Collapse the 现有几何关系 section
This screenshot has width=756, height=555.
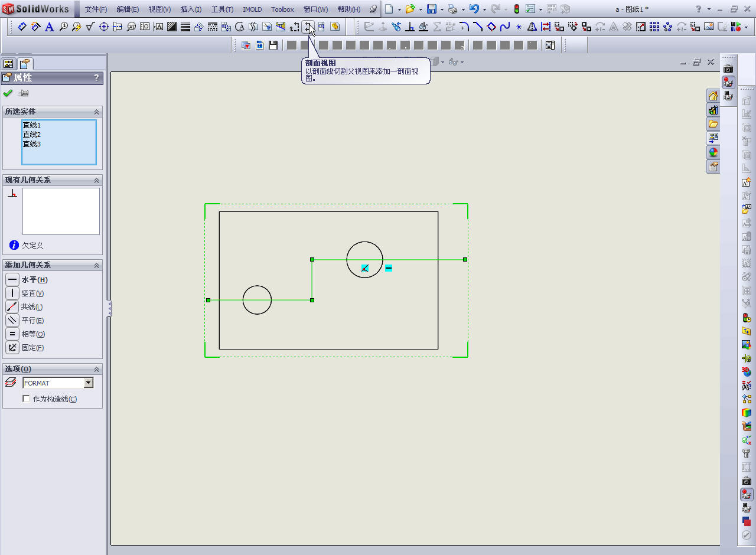tap(96, 180)
